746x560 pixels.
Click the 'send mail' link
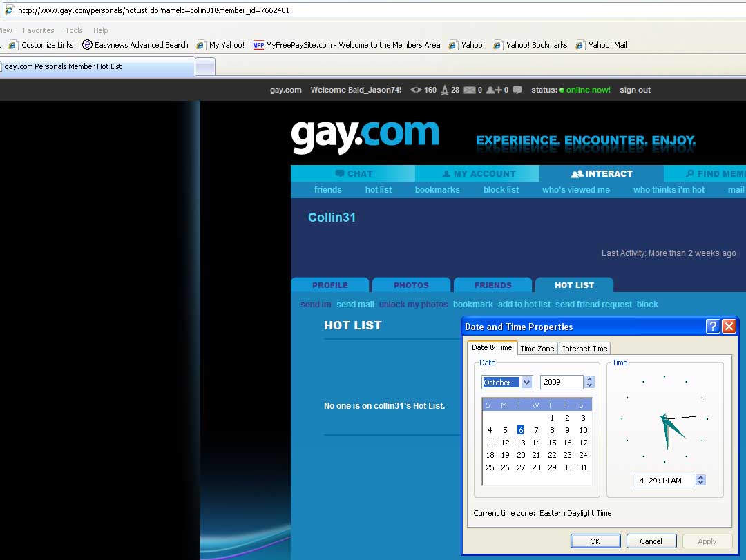tap(355, 305)
